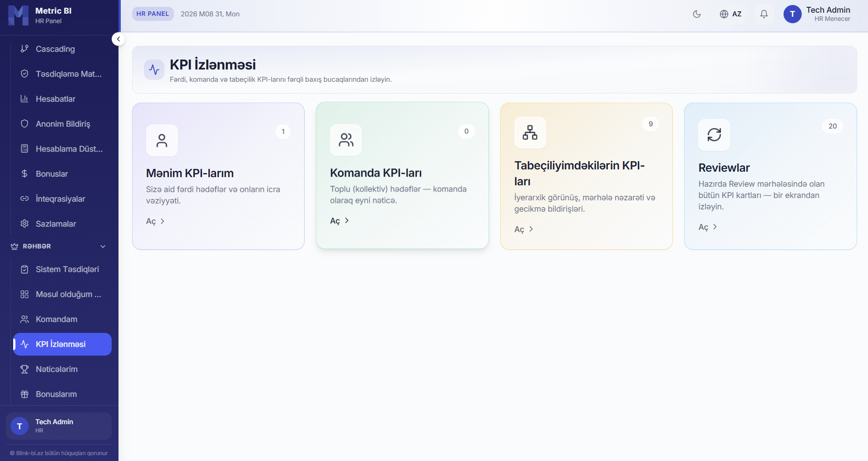
Task: Click refresh icon on Reviewlar card
Action: (x=714, y=135)
